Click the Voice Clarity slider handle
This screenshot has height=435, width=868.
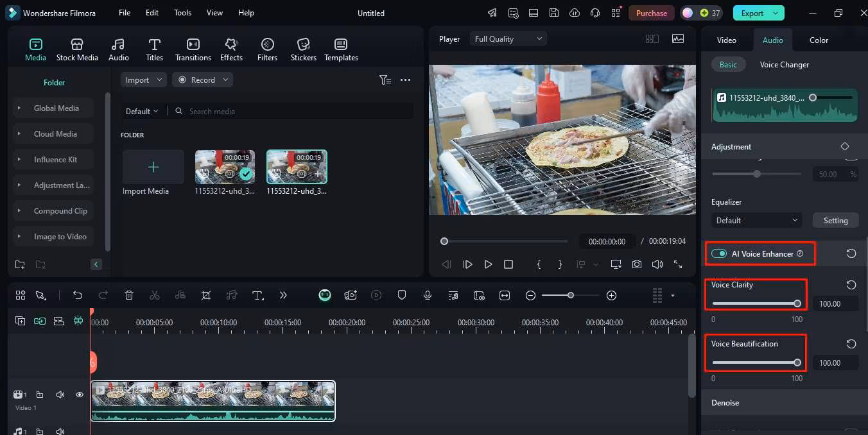click(x=797, y=304)
